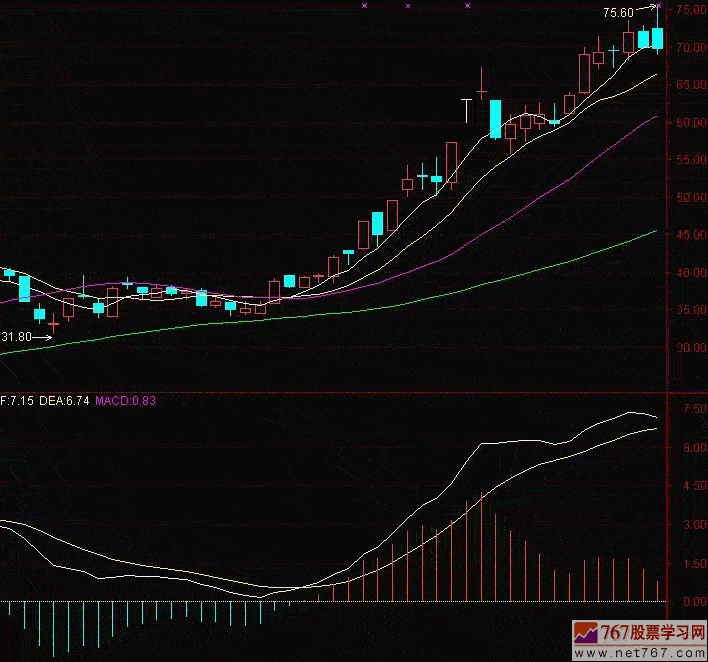Select the tallest red MACD histogram bar
Viewport: 708px width, 662px height.
point(481,546)
